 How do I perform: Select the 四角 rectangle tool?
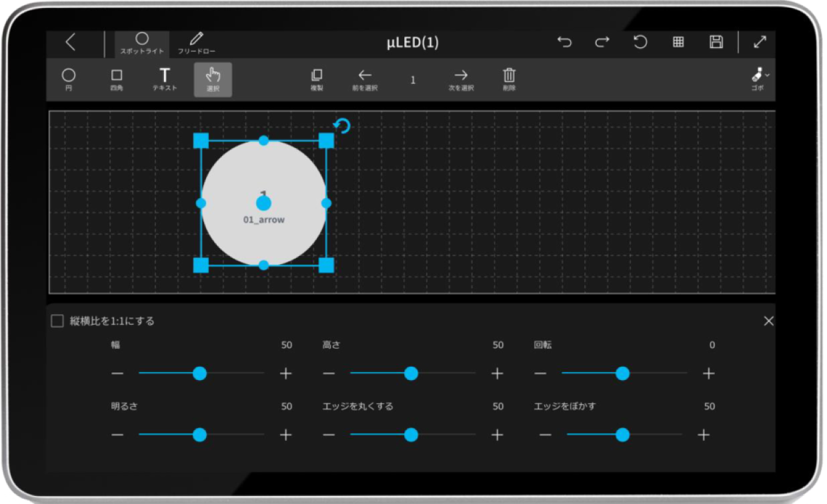[117, 79]
